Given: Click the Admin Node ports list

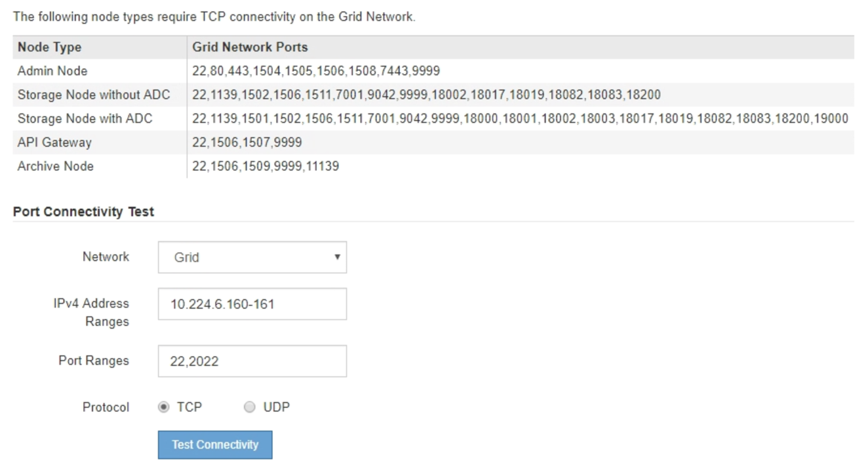Looking at the screenshot, I should pyautogui.click(x=316, y=71).
